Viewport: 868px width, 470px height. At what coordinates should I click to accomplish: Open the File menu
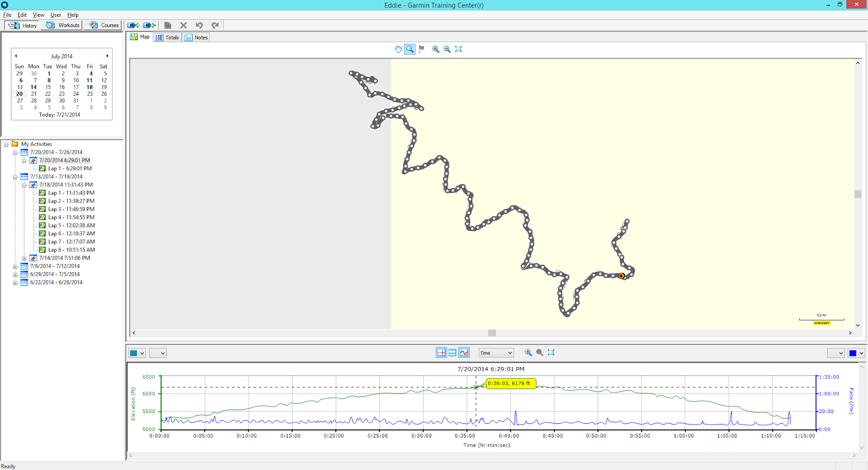(x=8, y=15)
